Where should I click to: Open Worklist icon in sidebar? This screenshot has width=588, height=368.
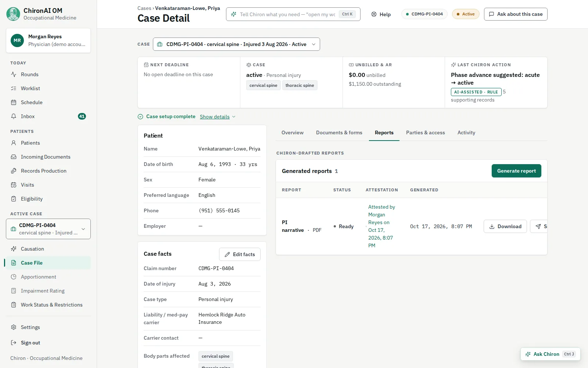[x=14, y=88]
